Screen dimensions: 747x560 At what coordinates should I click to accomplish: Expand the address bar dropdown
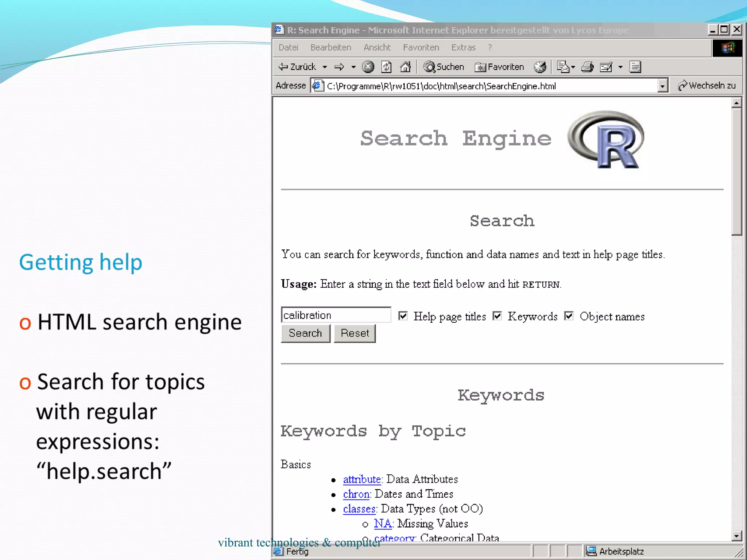(662, 86)
